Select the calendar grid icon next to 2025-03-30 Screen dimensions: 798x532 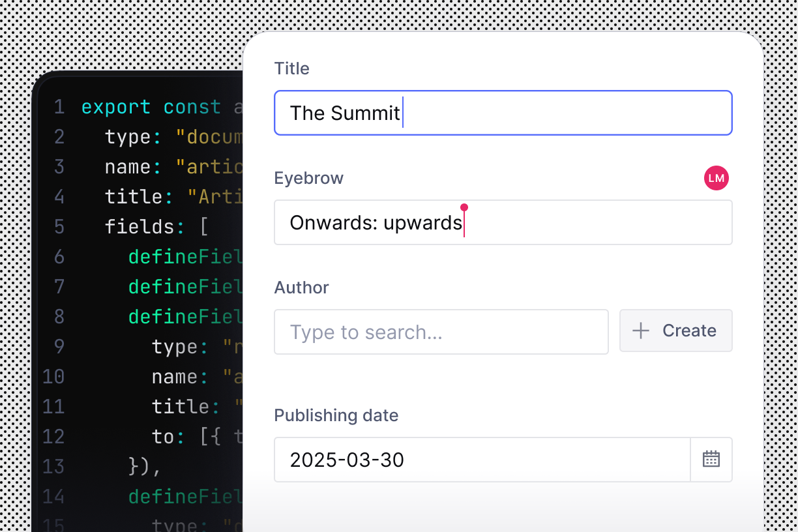pyautogui.click(x=711, y=460)
